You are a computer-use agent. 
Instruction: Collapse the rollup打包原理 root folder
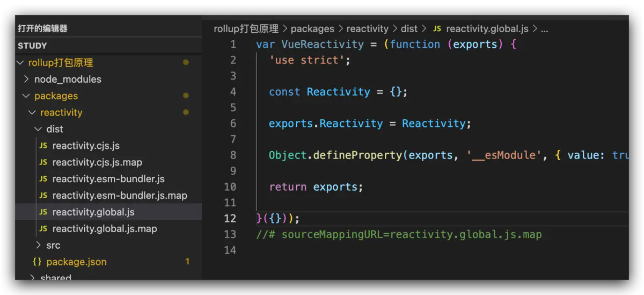tap(20, 63)
